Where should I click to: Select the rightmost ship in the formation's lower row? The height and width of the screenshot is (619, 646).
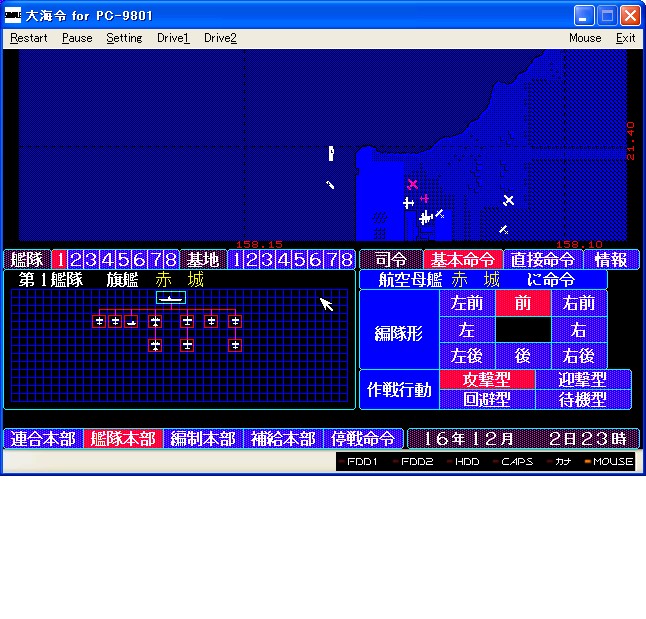235,345
